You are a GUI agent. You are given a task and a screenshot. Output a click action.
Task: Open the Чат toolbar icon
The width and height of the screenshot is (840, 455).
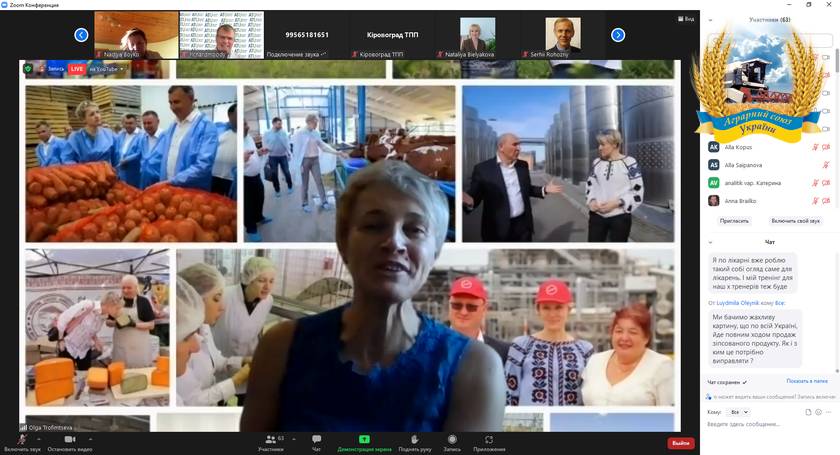(x=317, y=443)
